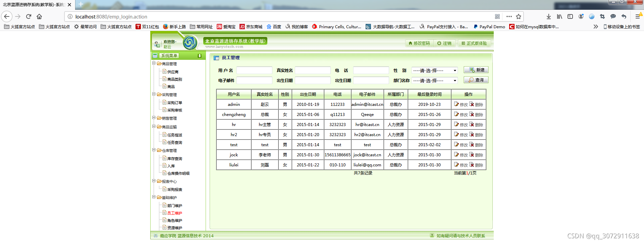This screenshot has height=243, width=644.
Task: Collapse the 采购管理 tree node
Action: pos(154,94)
